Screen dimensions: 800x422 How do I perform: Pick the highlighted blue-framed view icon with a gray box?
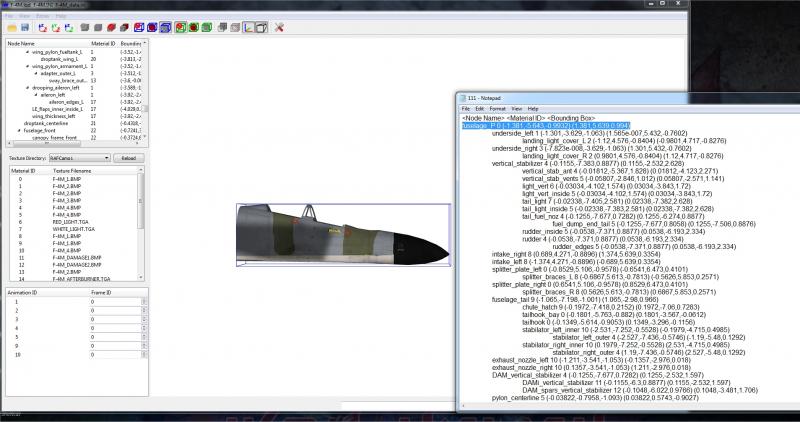pos(165,28)
